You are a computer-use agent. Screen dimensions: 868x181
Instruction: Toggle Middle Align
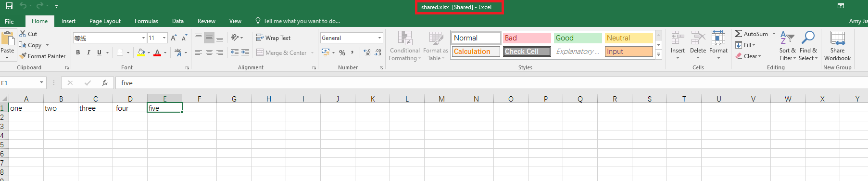209,38
